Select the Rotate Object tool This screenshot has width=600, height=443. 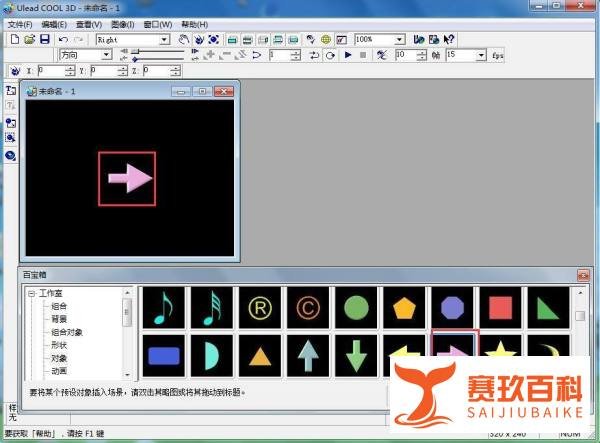click(199, 39)
